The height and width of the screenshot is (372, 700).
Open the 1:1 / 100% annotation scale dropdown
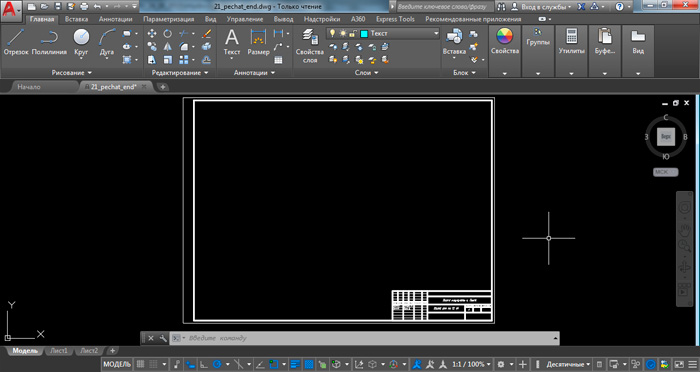(x=471, y=364)
